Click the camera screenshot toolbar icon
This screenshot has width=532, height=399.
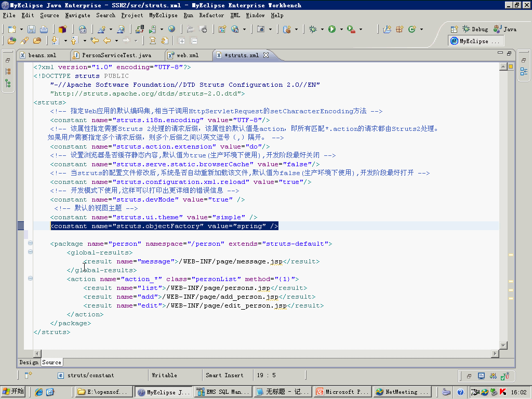click(261, 29)
